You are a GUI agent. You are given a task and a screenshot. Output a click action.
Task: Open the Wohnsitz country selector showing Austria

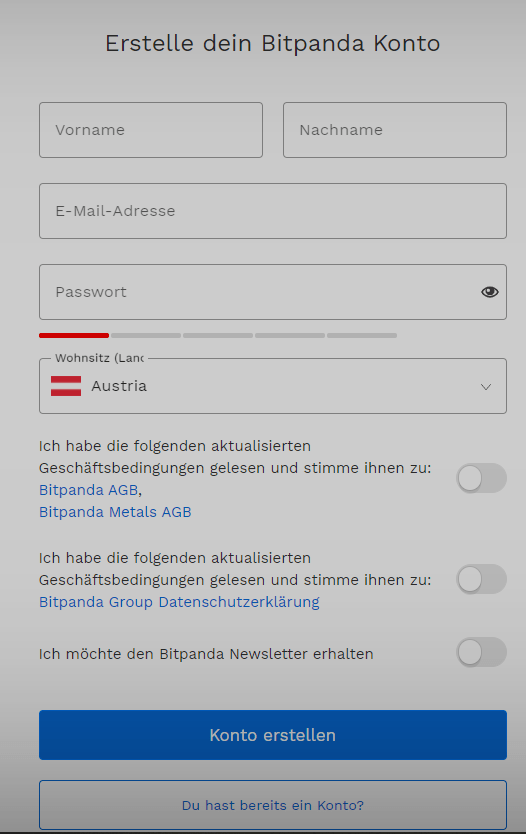point(272,386)
